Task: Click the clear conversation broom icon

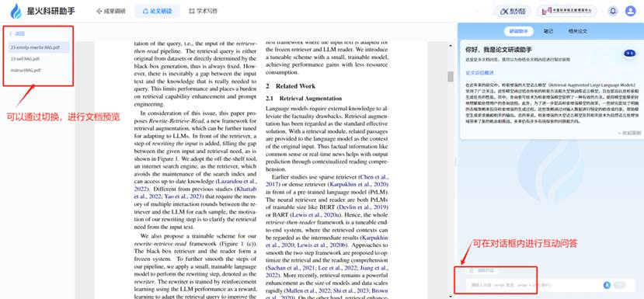Action: (472, 270)
